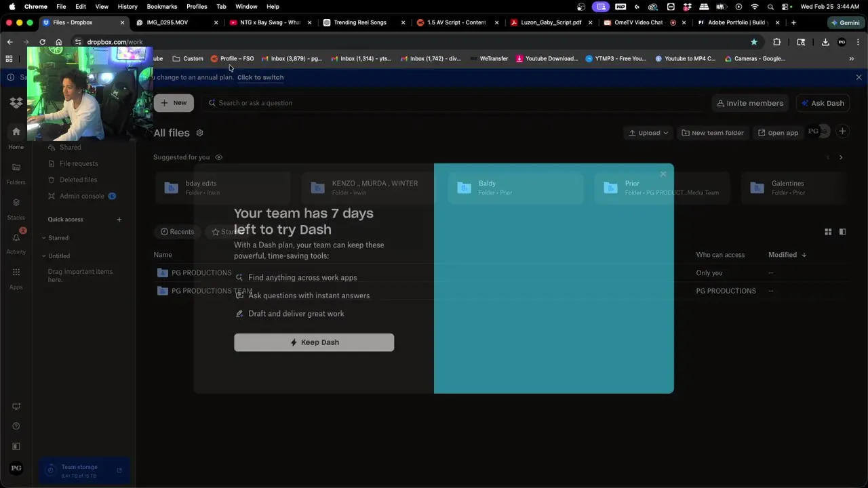Open Deleted files sidebar item
This screenshot has height=488, width=868.
coord(77,180)
